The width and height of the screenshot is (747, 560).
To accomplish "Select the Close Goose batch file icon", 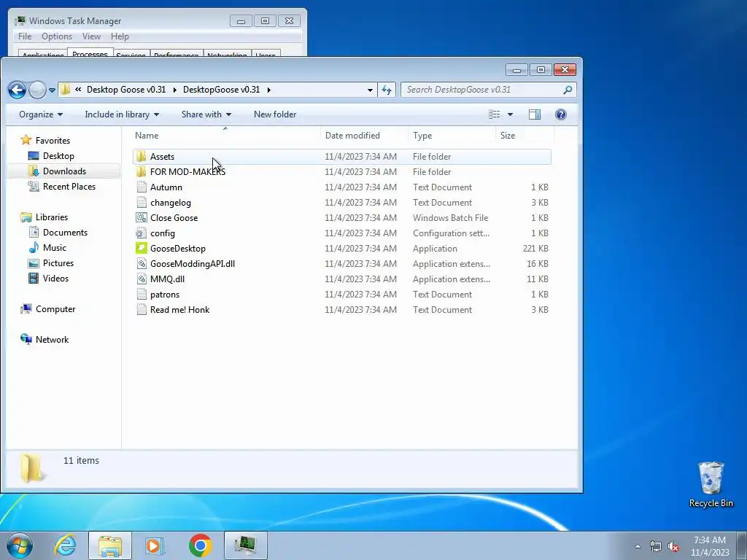I will coord(142,217).
